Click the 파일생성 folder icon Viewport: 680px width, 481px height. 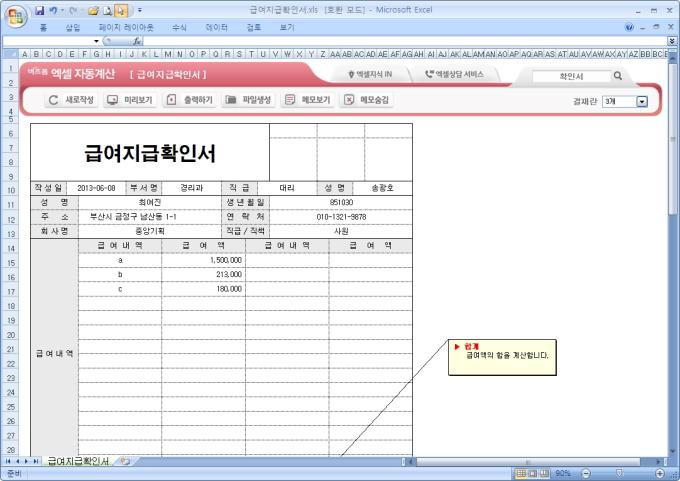(231, 100)
